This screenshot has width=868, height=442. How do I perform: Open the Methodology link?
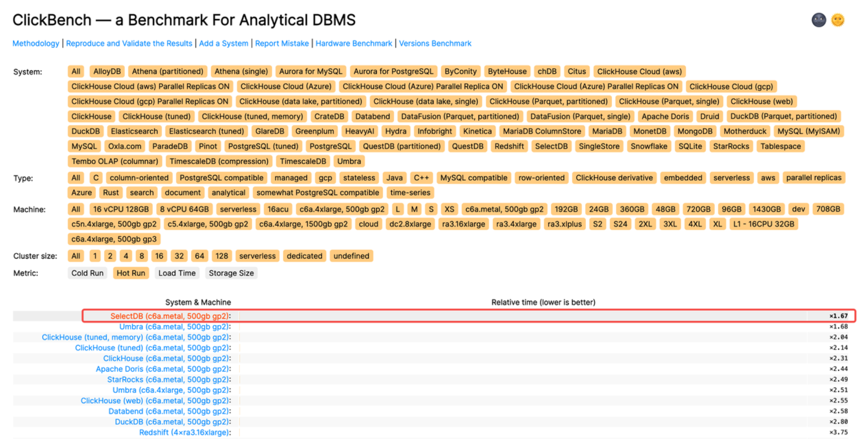tap(36, 43)
